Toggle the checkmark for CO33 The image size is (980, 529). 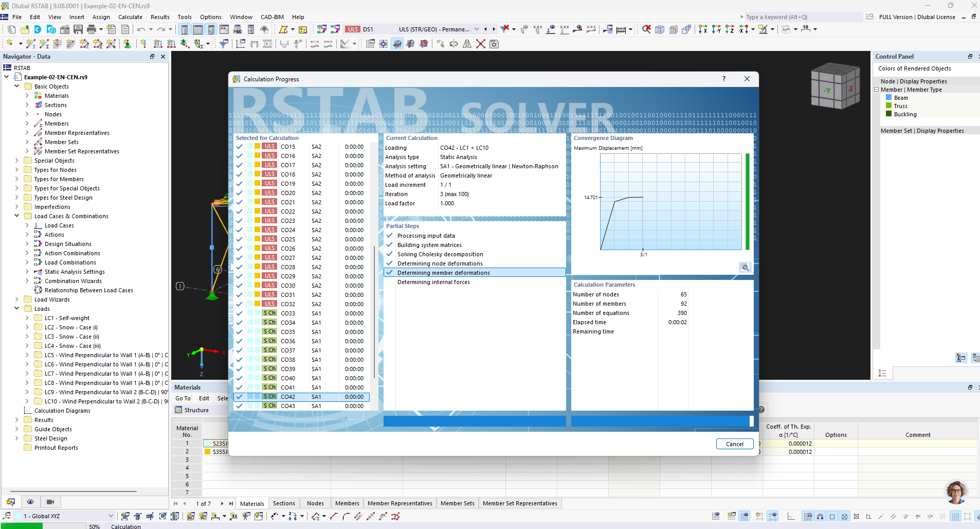[x=239, y=313]
